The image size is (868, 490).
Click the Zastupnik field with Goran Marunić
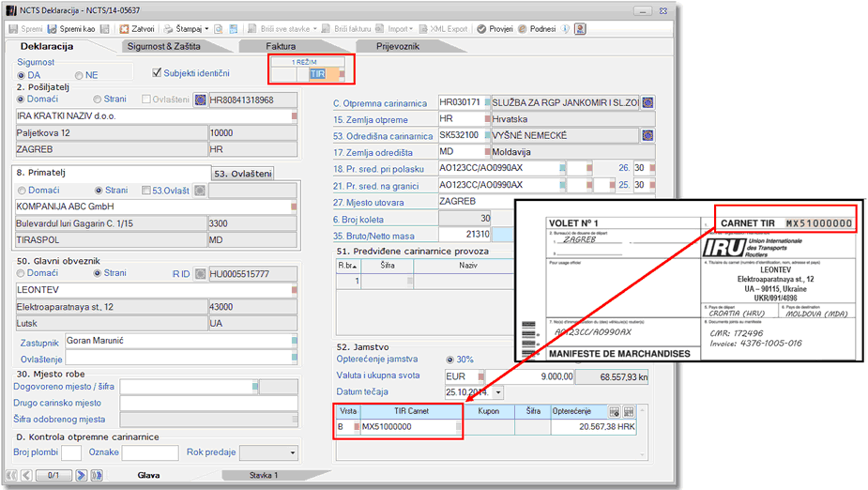181,341
